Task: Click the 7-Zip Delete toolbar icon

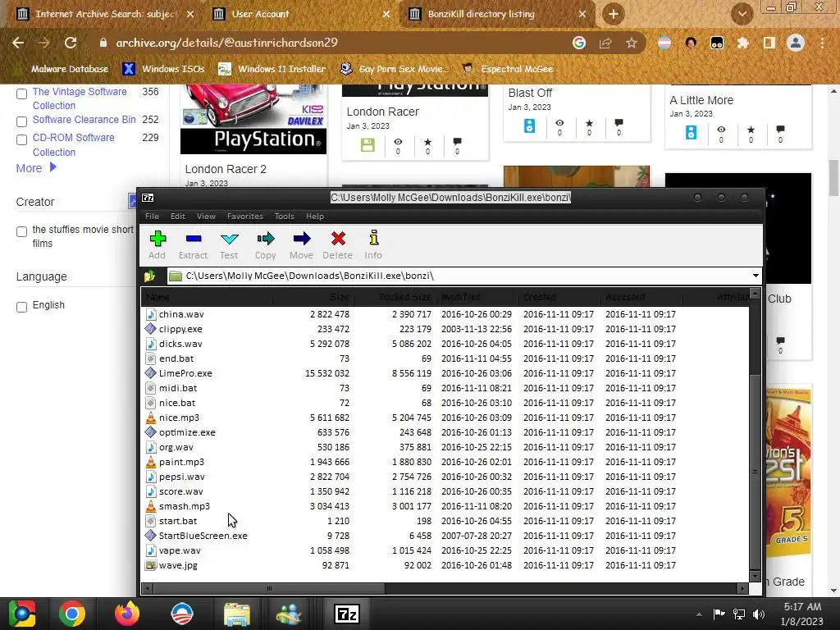Action: click(x=338, y=239)
